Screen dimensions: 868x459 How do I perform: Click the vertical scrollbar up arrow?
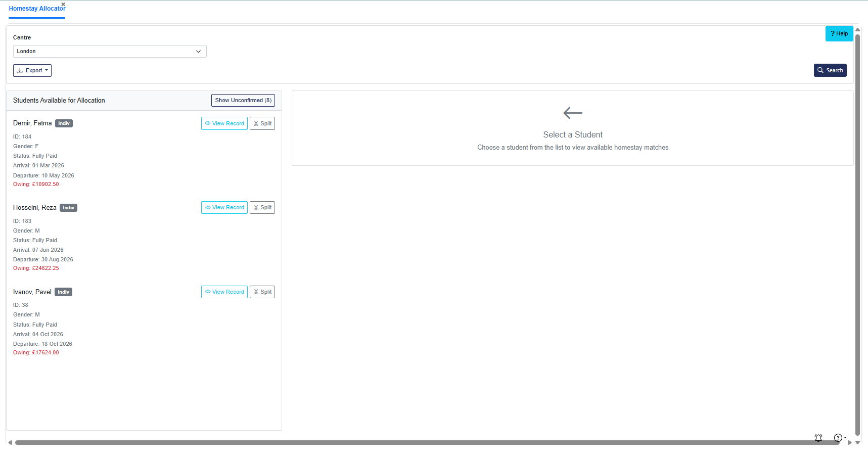857,30
